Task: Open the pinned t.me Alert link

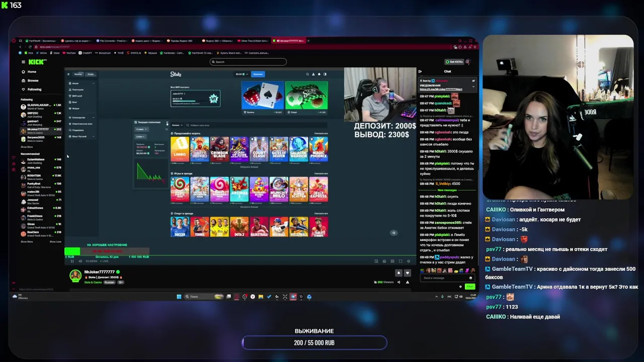Action: (x=441, y=89)
